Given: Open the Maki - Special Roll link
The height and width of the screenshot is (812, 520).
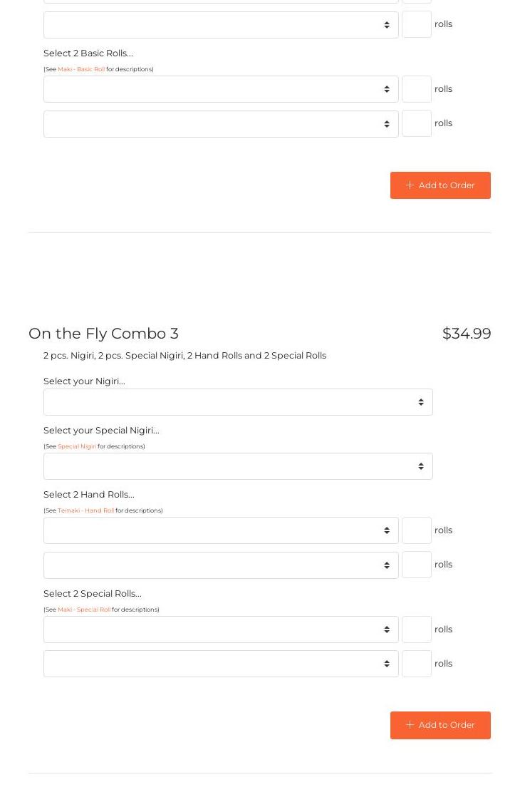Looking at the screenshot, I should pos(84,610).
